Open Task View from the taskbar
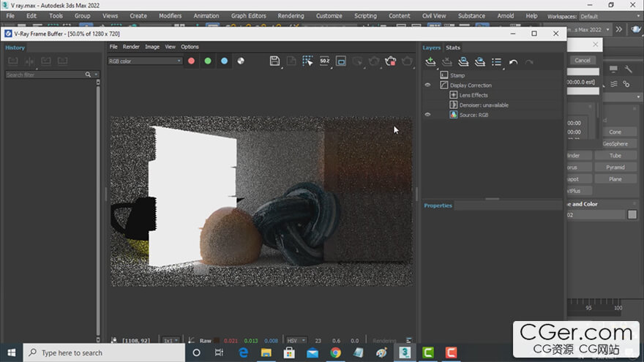This screenshot has width=644, height=362. (219, 352)
